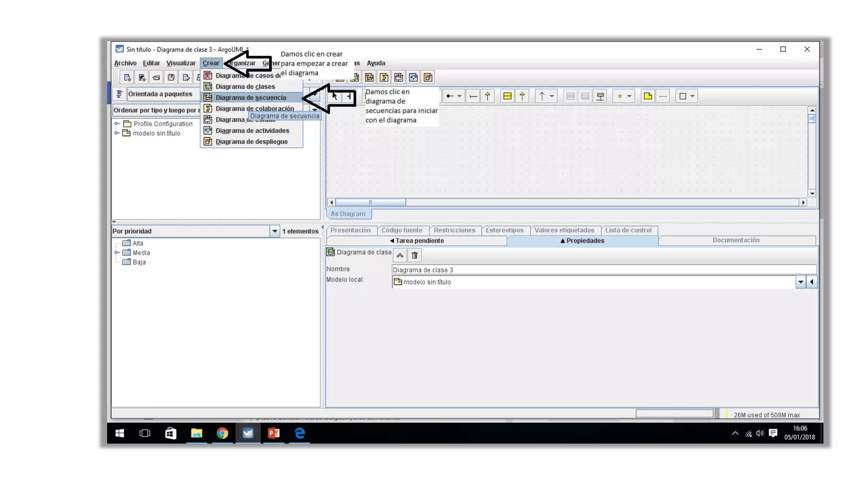Viewport: 868px width, 488px height.
Task: Select the pointer selection tool
Action: tap(335, 96)
